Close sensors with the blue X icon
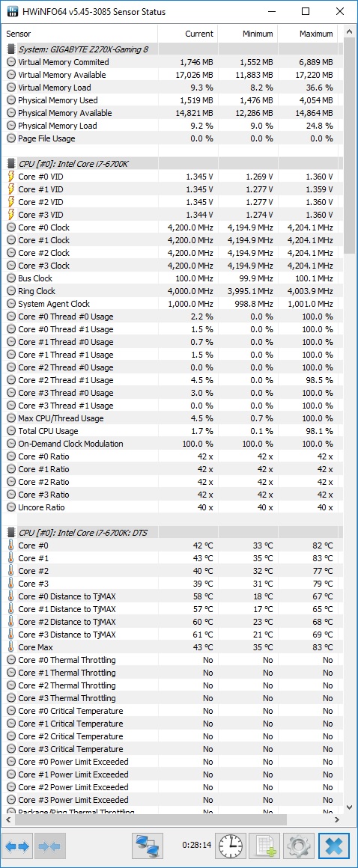358x868 pixels. pyautogui.click(x=334, y=846)
